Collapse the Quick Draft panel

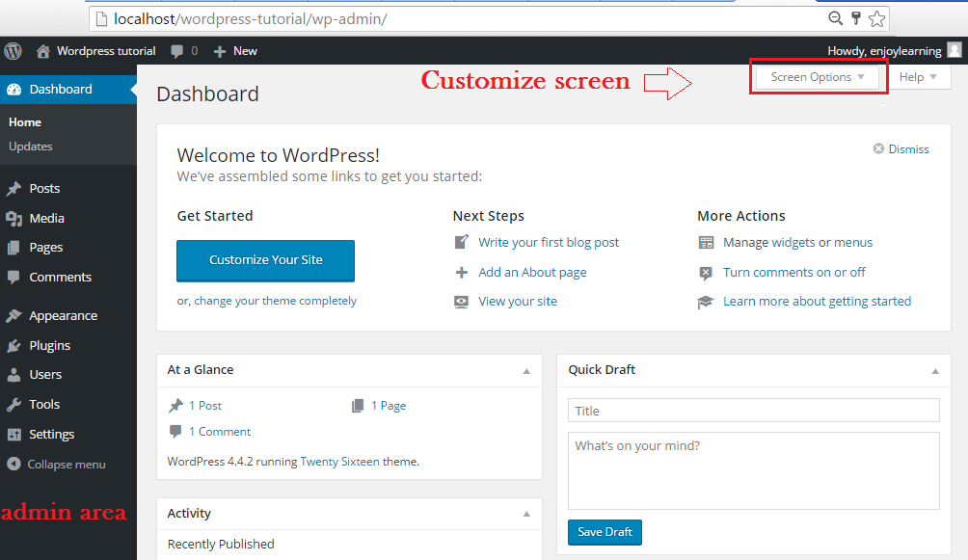click(935, 371)
